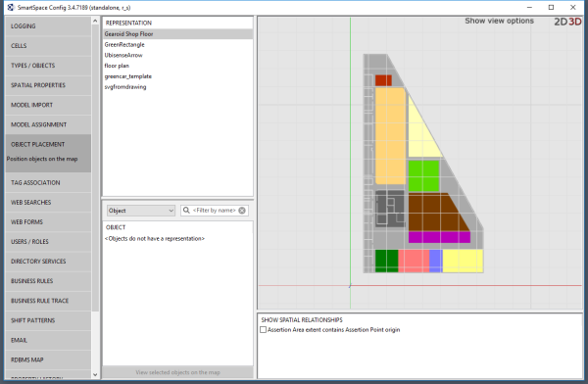Click View selected objects on the map
The height and width of the screenshot is (384, 588).
(x=177, y=372)
